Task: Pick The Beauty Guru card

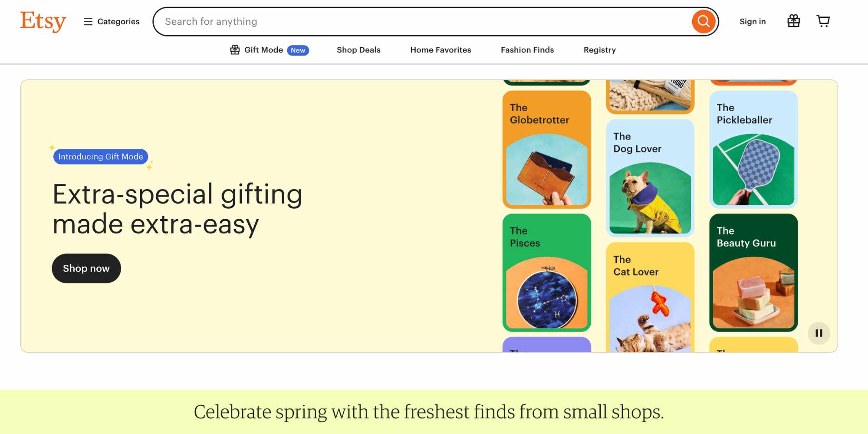Action: (753, 273)
